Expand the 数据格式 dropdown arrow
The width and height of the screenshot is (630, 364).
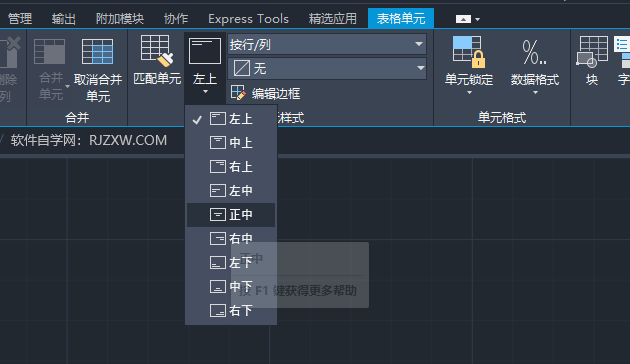535,93
